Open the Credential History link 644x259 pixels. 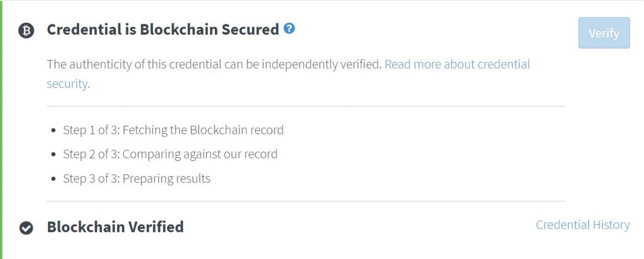583,225
